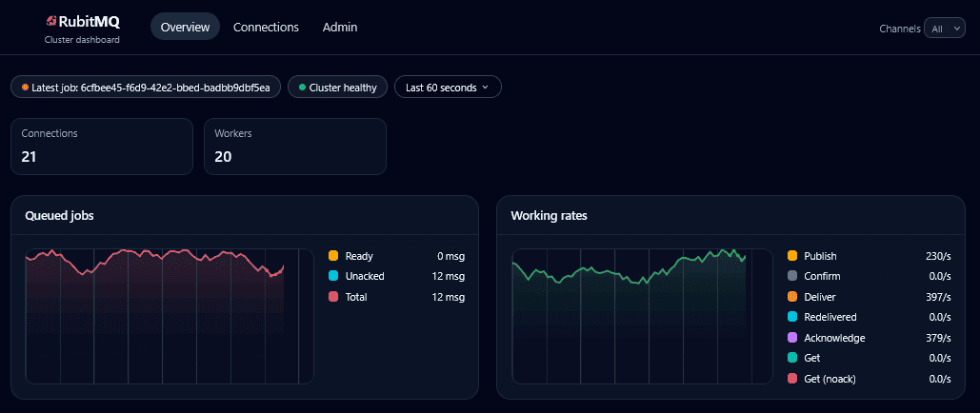Click the Total red color swatch
Viewport: 980px width, 413px height.
point(333,297)
